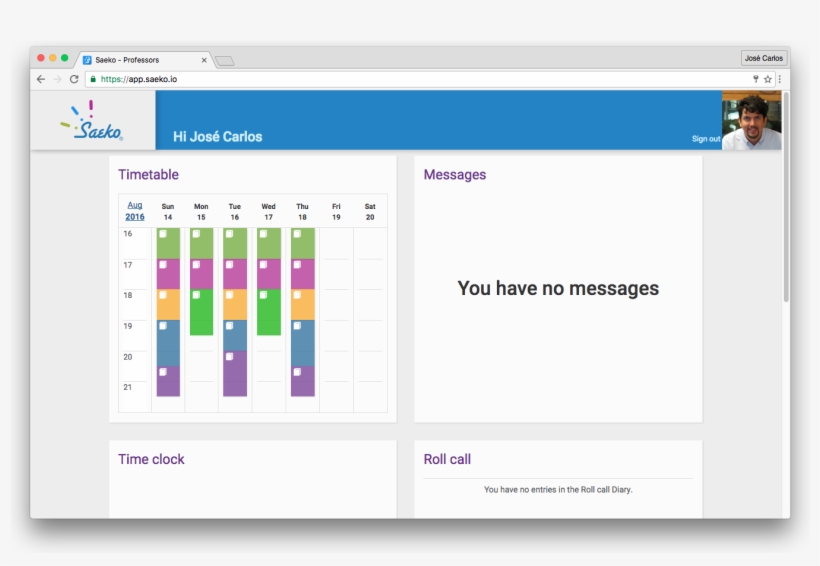Screen dimensions: 820x566
Task: Click the Tue 16 column header
Action: [x=235, y=211]
